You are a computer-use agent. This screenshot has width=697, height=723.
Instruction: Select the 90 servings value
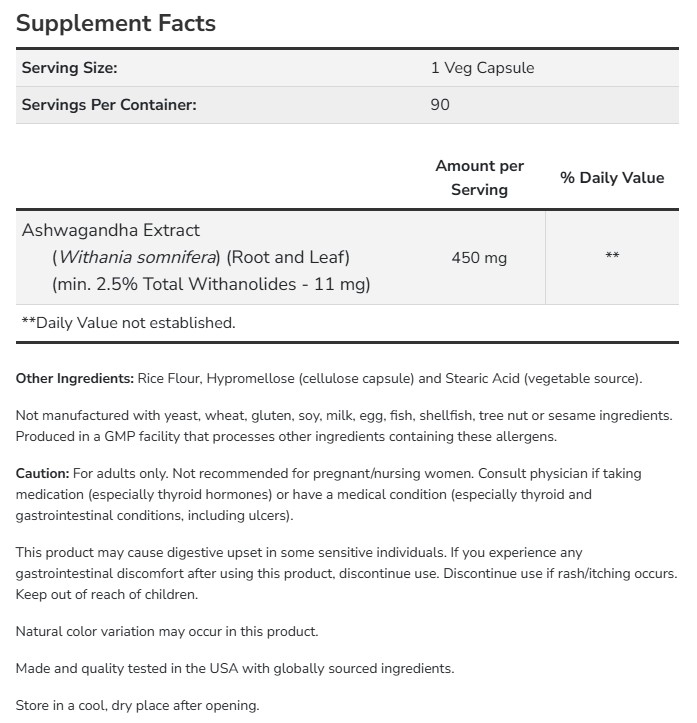[440, 104]
